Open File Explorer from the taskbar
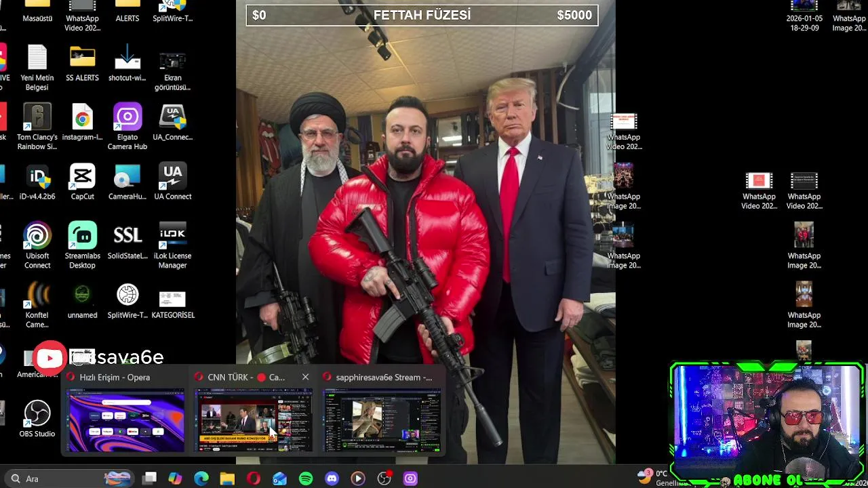The image size is (868, 488). click(227, 479)
